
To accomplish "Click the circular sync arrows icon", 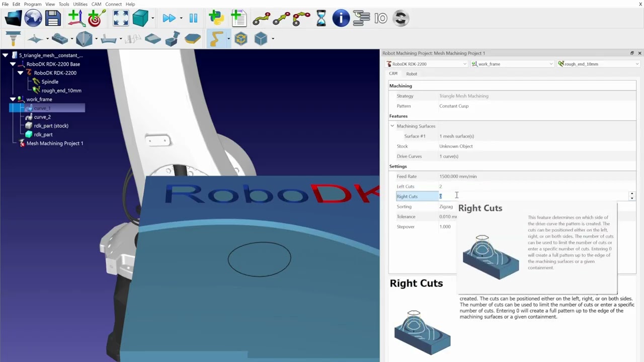I will click(400, 19).
